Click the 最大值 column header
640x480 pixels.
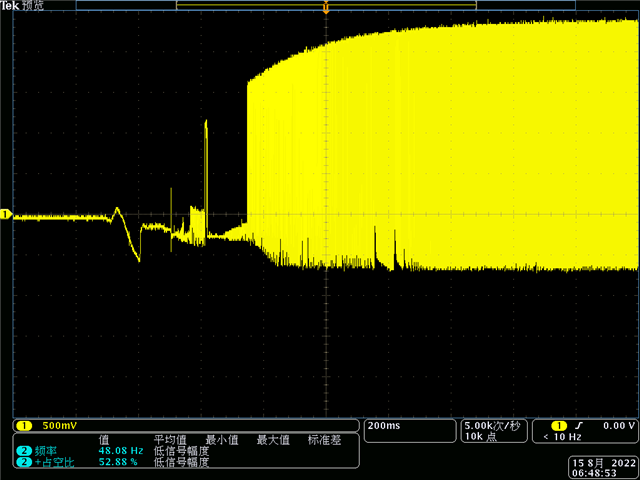tap(273, 440)
